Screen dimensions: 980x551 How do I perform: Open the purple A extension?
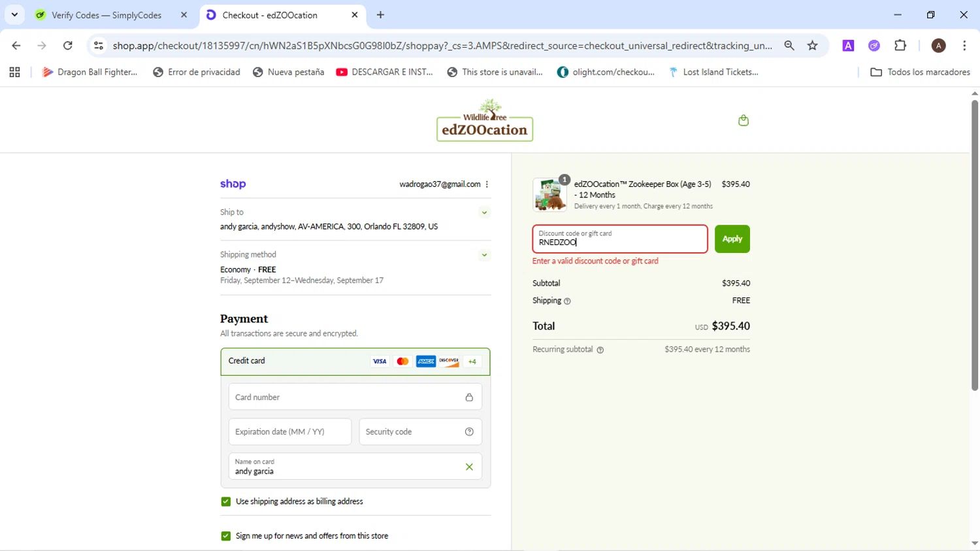pyautogui.click(x=848, y=45)
